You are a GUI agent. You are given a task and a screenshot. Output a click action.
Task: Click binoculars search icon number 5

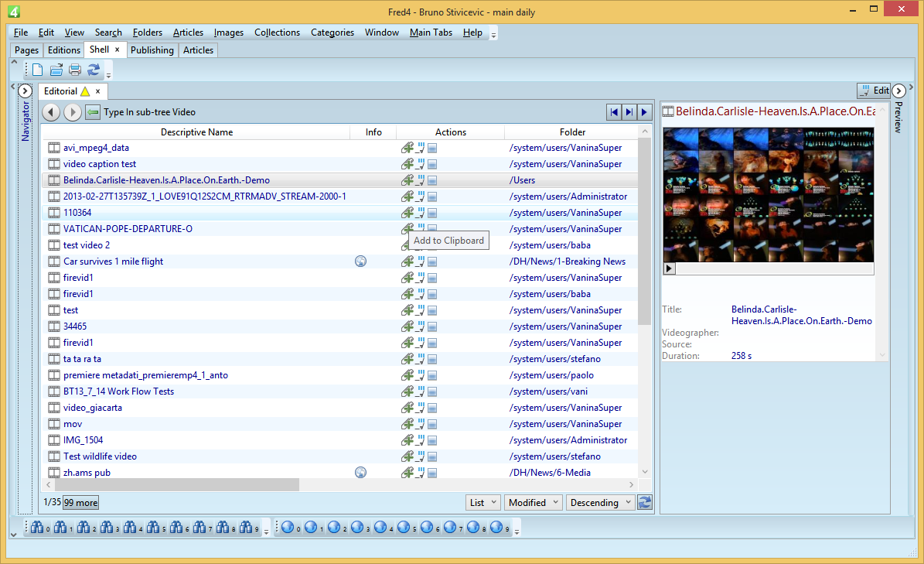coord(153,528)
